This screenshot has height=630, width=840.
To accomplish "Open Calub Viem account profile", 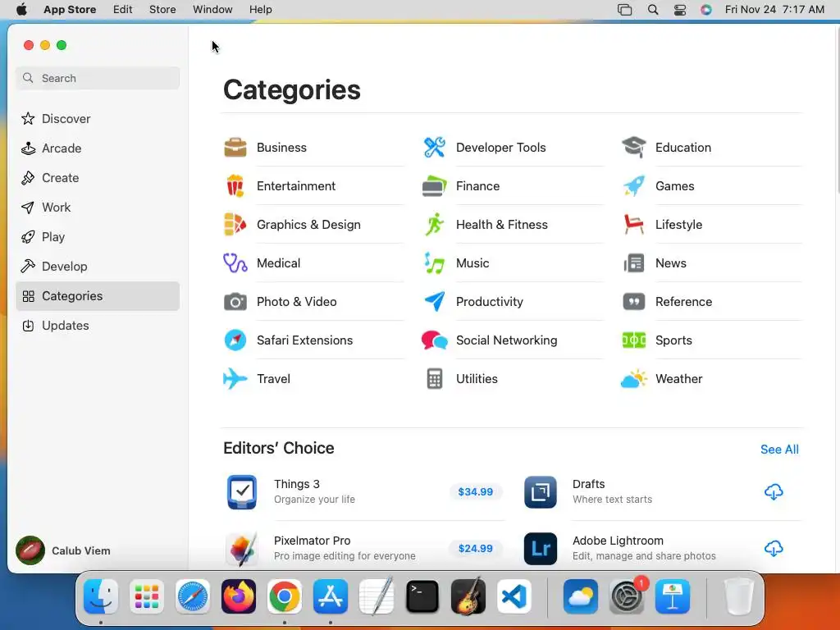I will point(63,550).
